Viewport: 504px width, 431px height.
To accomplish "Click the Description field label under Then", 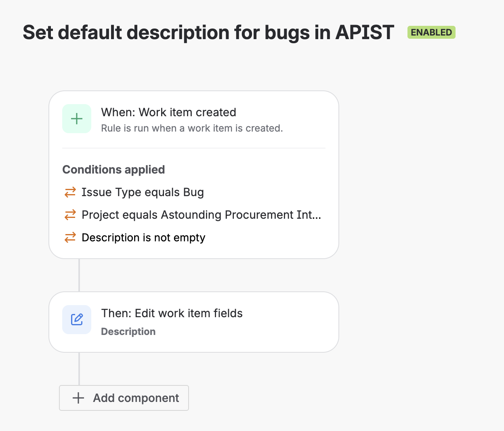I will click(128, 331).
